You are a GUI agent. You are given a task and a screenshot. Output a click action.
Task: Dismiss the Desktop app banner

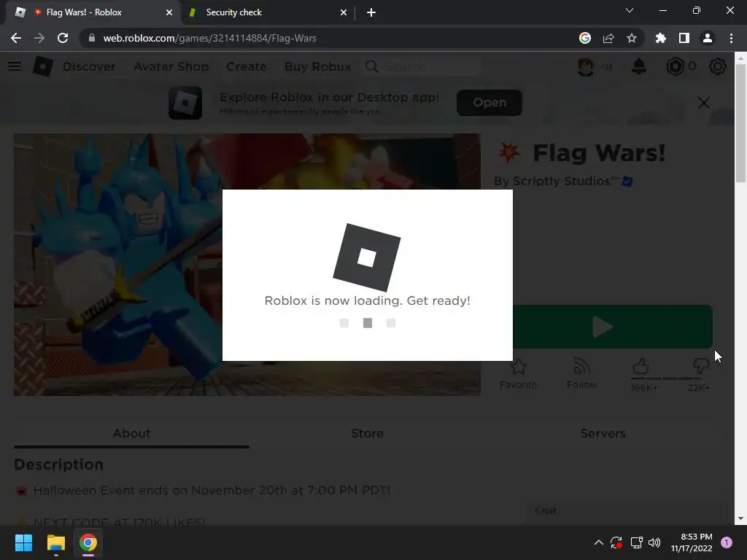coord(704,103)
